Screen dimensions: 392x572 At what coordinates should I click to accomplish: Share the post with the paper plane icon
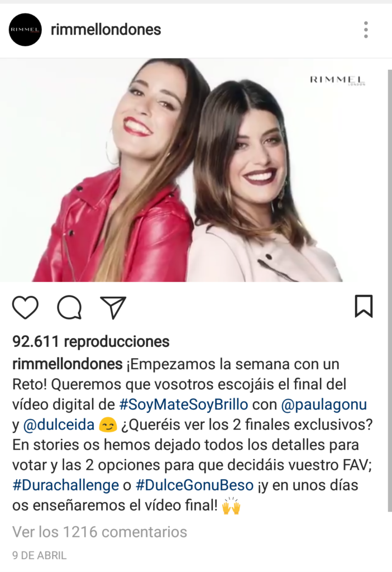pyautogui.click(x=113, y=308)
